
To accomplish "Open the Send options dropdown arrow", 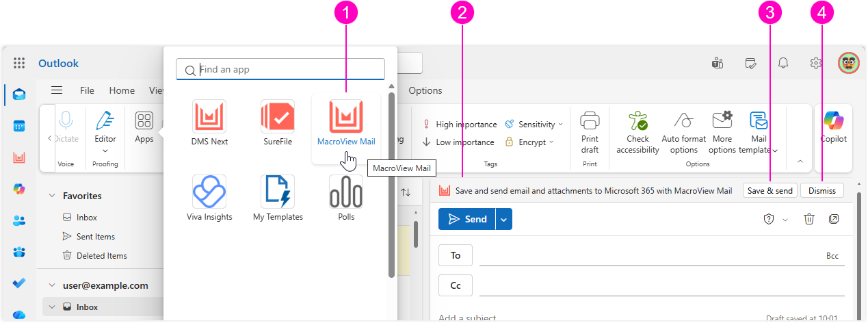I will pos(503,219).
